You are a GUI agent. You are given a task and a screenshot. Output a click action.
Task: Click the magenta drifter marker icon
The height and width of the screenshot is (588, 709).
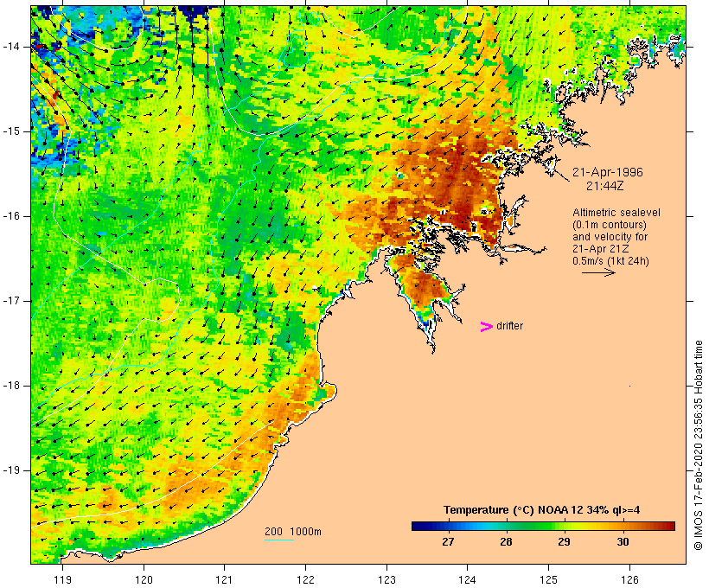point(486,327)
